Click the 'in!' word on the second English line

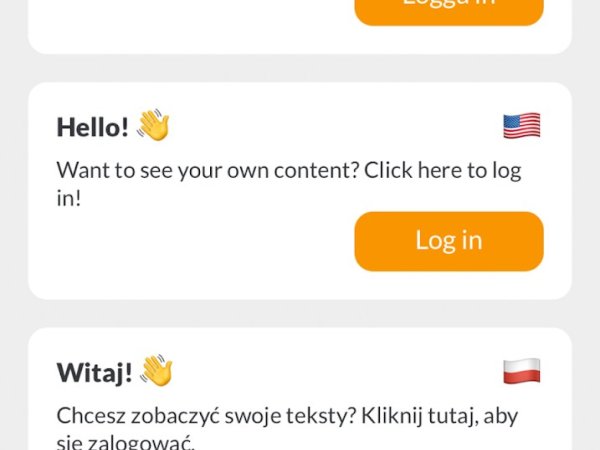pyautogui.click(x=69, y=198)
